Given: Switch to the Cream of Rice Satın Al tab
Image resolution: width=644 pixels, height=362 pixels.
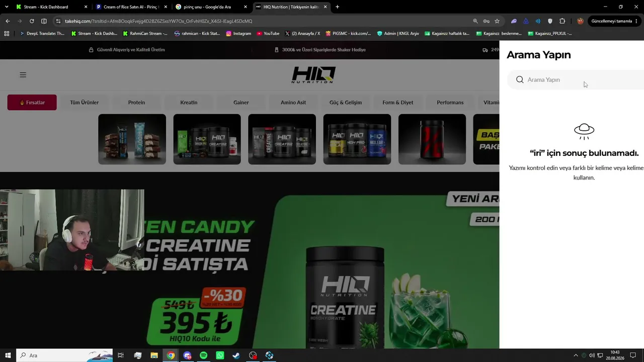Looking at the screenshot, I should [131, 7].
